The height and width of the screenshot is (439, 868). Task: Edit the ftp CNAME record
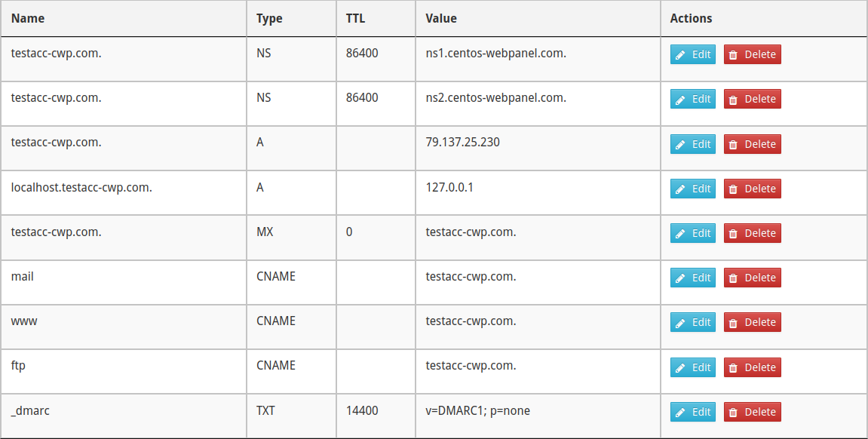[692, 367]
